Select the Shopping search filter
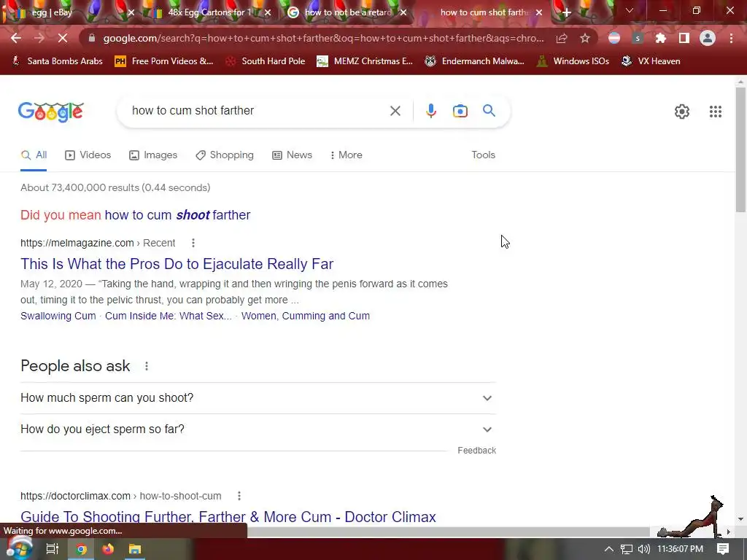The width and height of the screenshot is (747, 560). (x=225, y=155)
